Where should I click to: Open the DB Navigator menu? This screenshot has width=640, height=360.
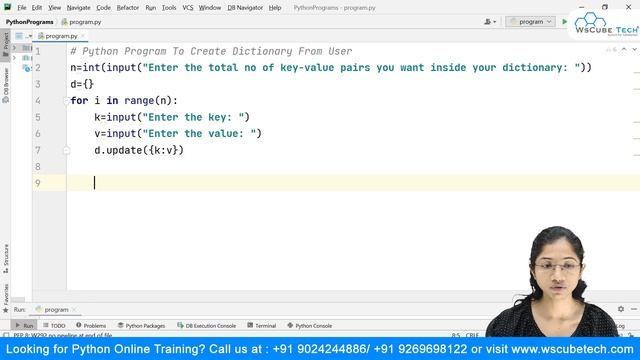(245, 7)
